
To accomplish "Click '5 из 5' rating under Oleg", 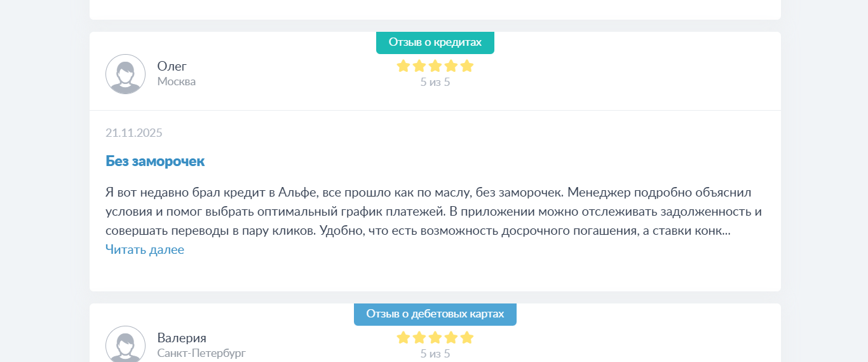I will [435, 82].
